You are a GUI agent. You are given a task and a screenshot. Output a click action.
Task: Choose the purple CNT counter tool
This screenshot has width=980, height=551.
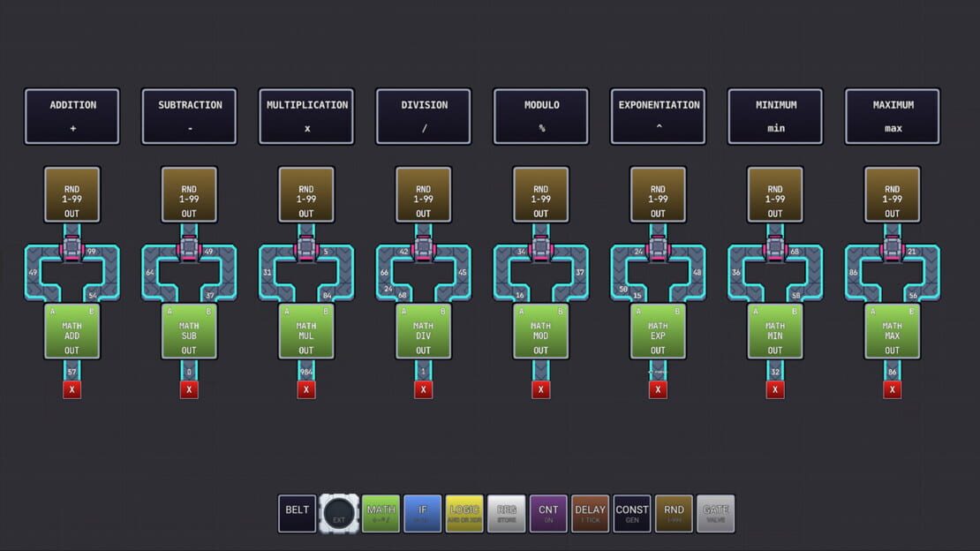(x=548, y=514)
